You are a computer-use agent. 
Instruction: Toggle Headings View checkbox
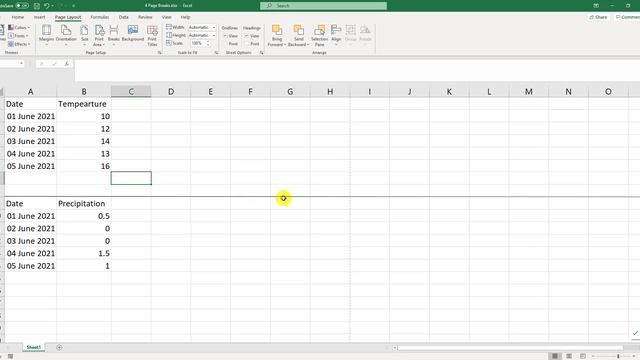coord(247,36)
